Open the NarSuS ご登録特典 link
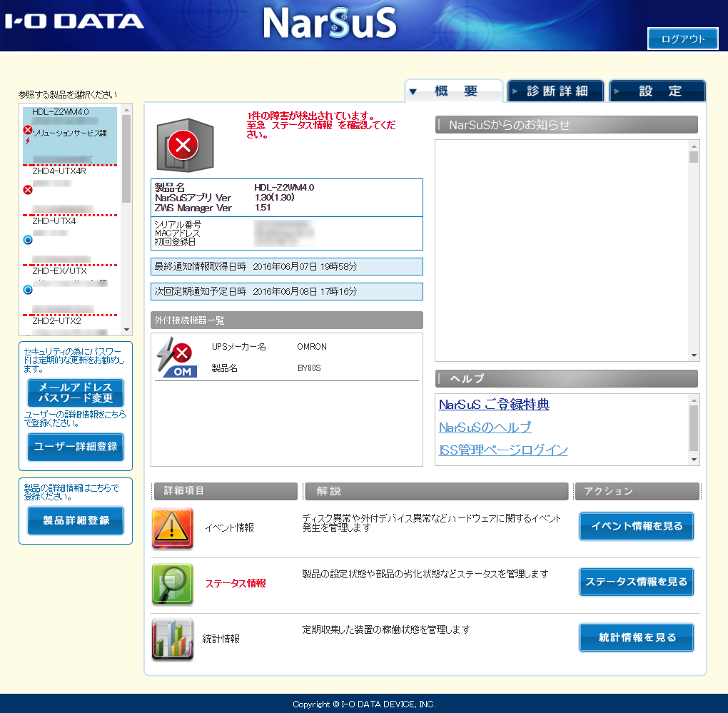 (494, 404)
